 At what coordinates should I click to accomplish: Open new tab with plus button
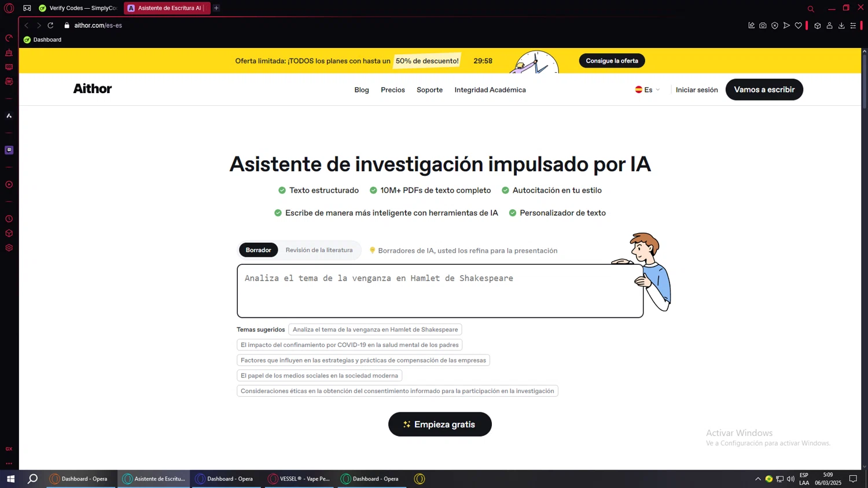coord(216,8)
